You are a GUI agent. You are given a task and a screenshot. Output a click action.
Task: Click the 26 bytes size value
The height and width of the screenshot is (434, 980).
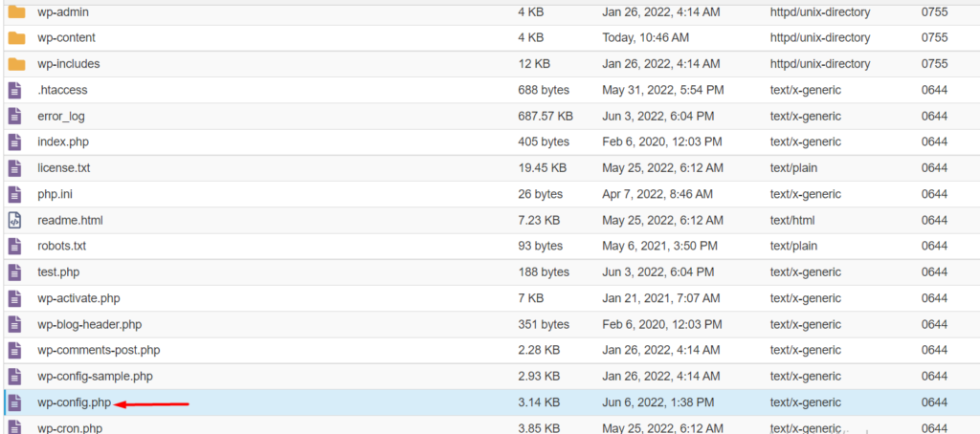click(540, 194)
